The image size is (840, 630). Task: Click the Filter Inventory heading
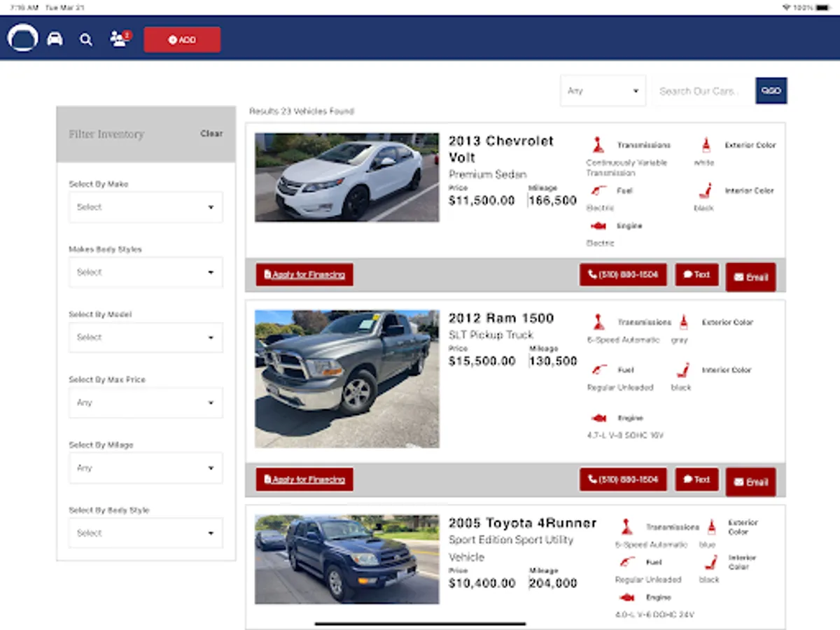click(106, 134)
